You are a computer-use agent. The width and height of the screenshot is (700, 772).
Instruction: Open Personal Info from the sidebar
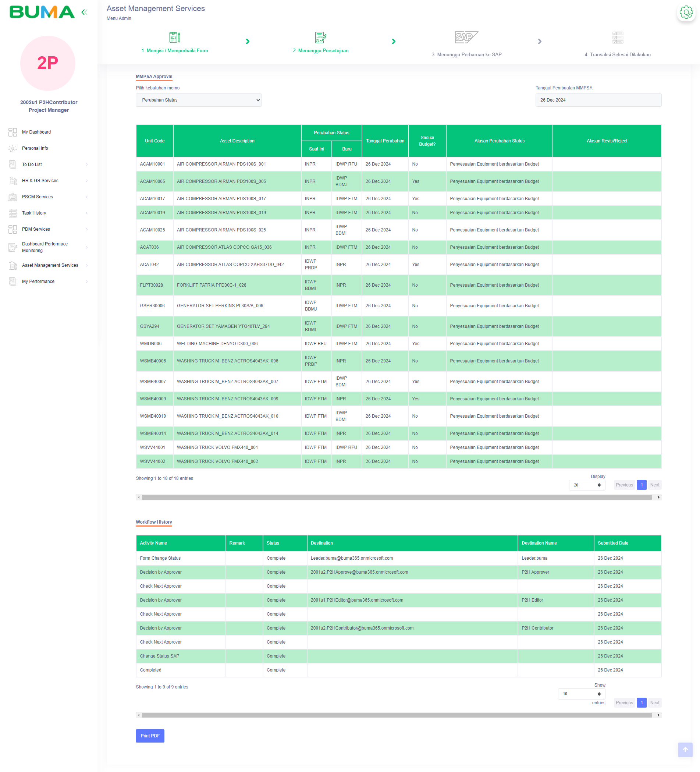(x=35, y=148)
